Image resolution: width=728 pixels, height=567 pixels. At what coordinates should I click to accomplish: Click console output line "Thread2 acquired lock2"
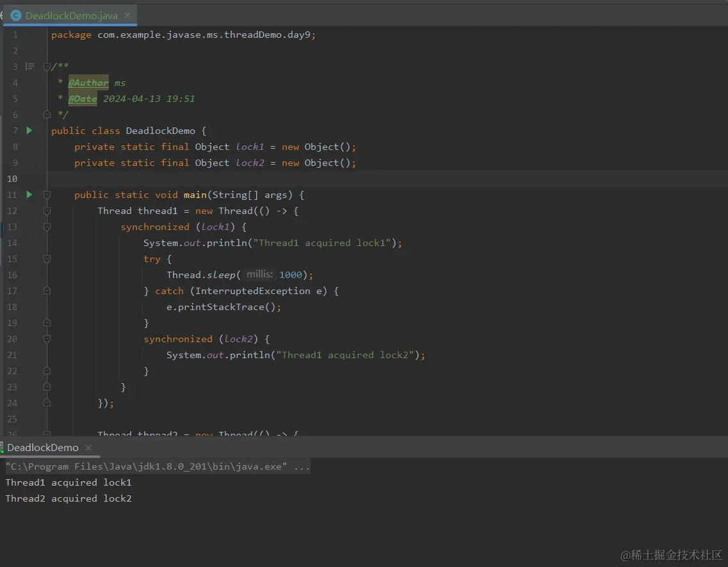point(69,498)
